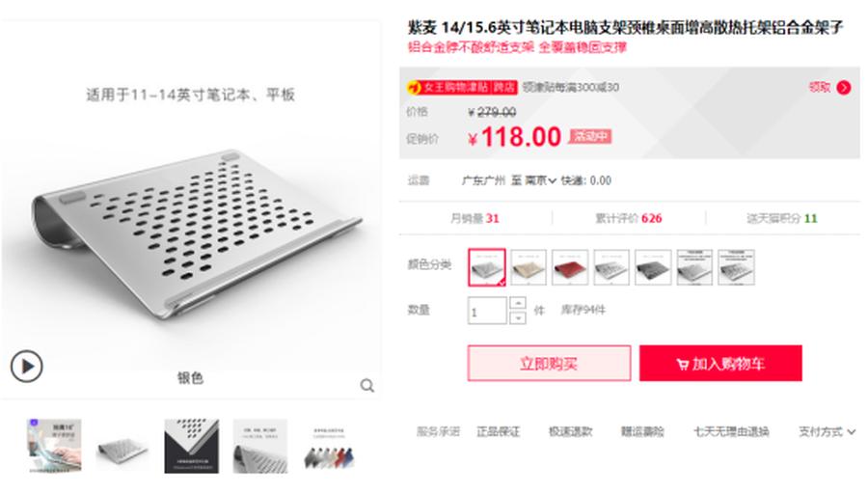Expand the 支付方式 payment methods dropdown
Viewport: 868px width, 494px height.
tap(827, 432)
